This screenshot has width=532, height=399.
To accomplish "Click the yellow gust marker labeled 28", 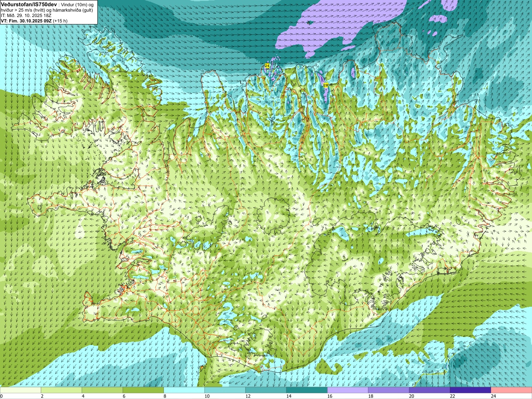I will tap(326, 85).
